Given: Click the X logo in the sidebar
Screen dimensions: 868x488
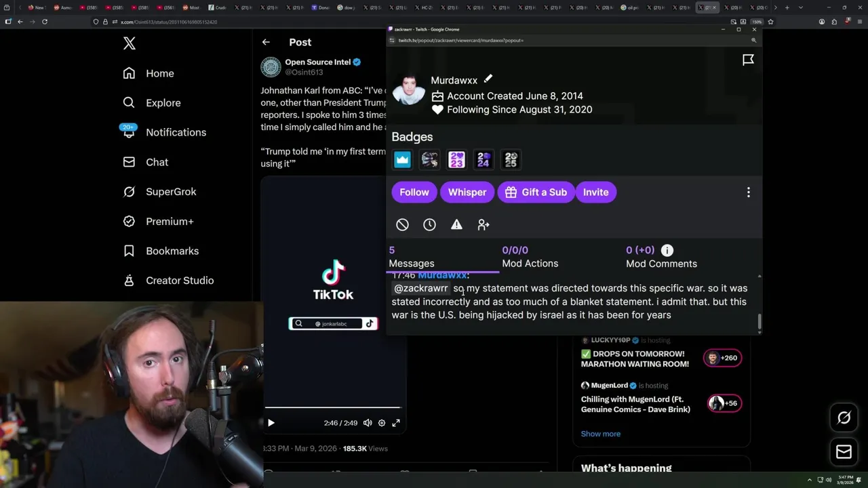Looking at the screenshot, I should 130,44.
